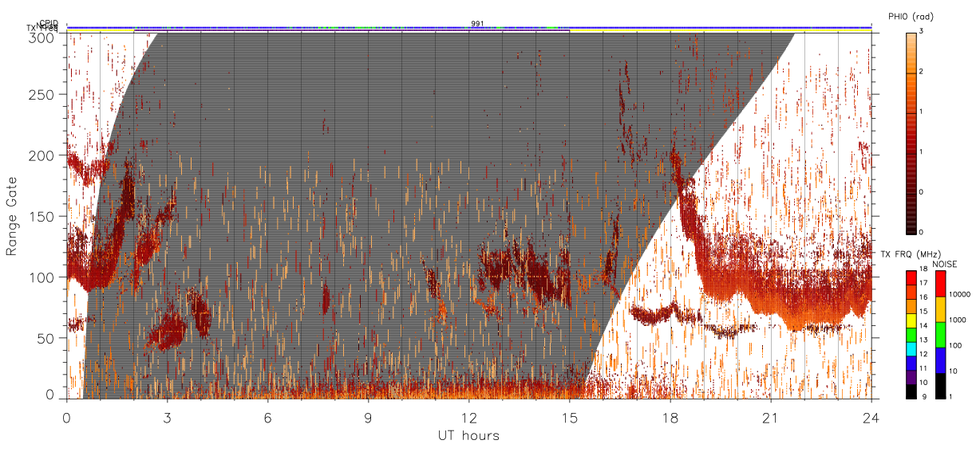Click the PHI0 gradient colorbar
The image size is (980, 452).
(911, 132)
